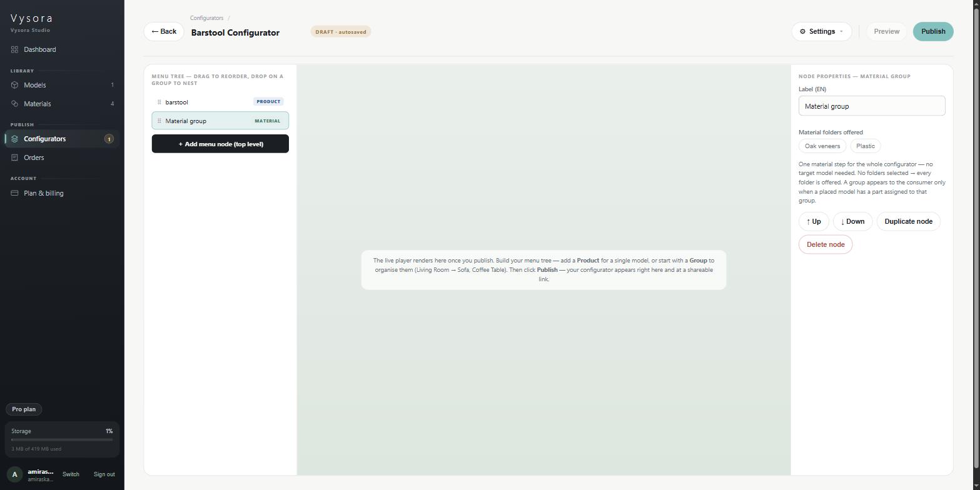Click the Label (EN) input field
This screenshot has width=980, height=490.
coord(872,106)
